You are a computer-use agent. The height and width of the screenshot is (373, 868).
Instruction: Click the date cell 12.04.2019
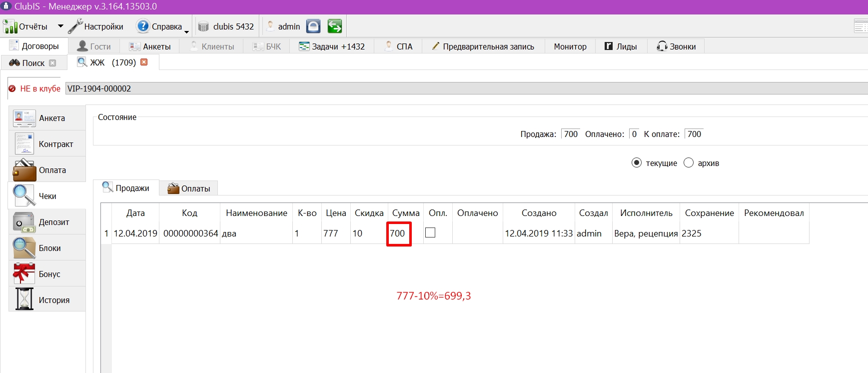(135, 233)
